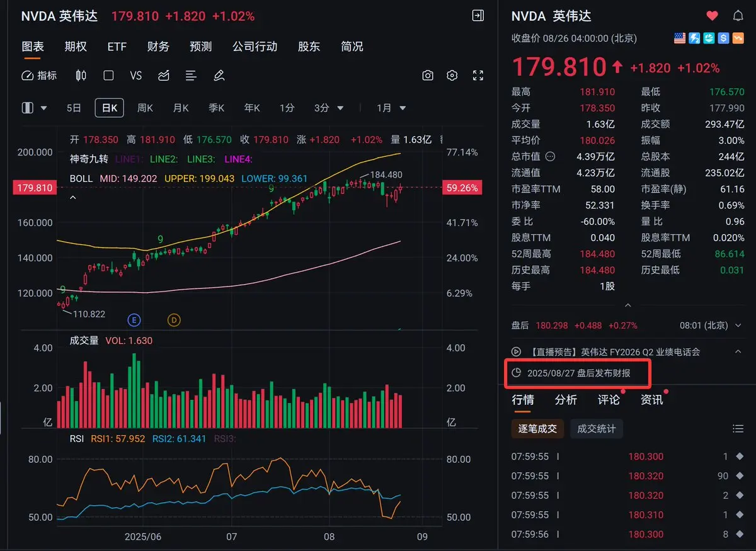Switch to the 行情 tab
This screenshot has height=551, width=756.
[523, 399]
